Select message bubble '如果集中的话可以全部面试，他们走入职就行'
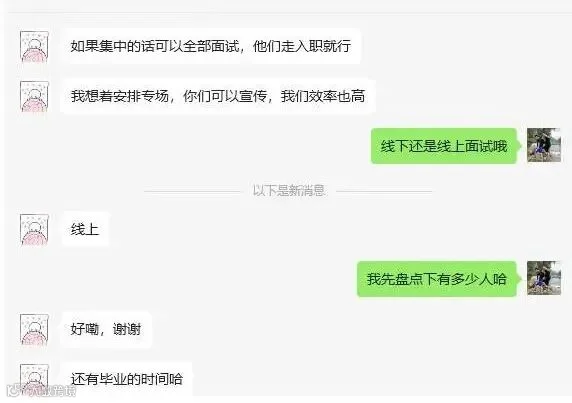This screenshot has height=403, width=572. click(211, 46)
